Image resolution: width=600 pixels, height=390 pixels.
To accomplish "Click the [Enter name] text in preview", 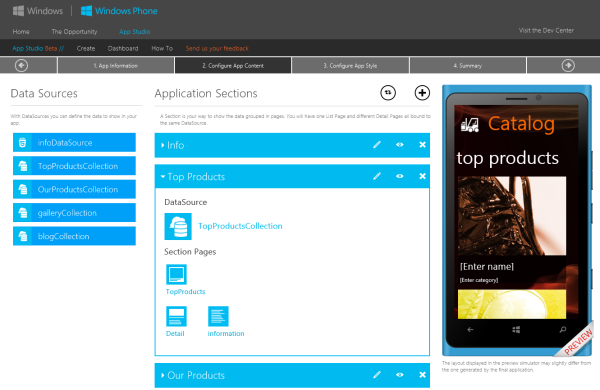I will pyautogui.click(x=487, y=266).
